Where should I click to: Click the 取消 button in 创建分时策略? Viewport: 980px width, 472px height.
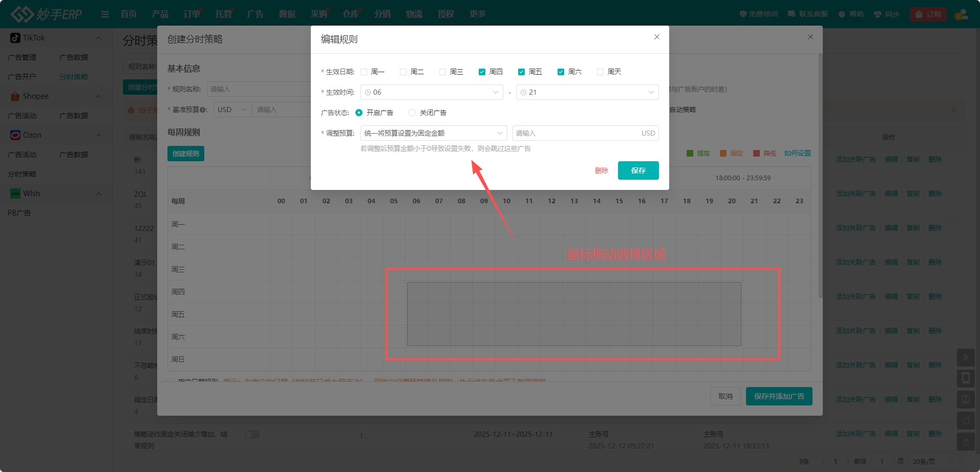coord(726,396)
